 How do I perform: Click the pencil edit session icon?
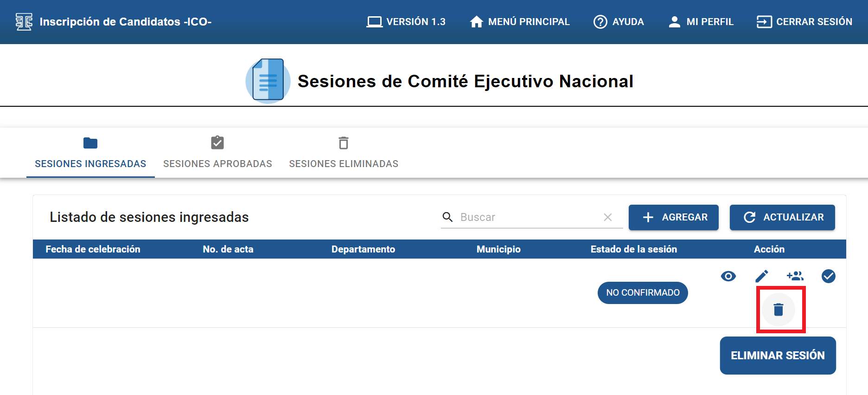pos(761,277)
